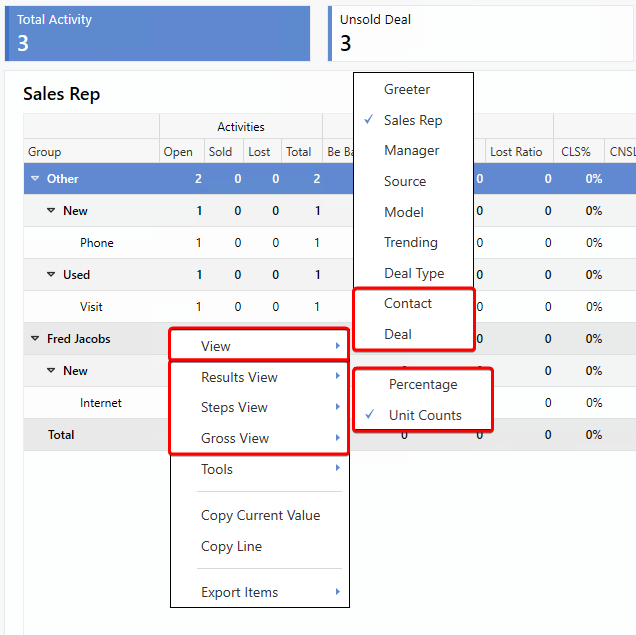Switch display to Percentage
The height and width of the screenshot is (635, 636).
[x=423, y=384]
